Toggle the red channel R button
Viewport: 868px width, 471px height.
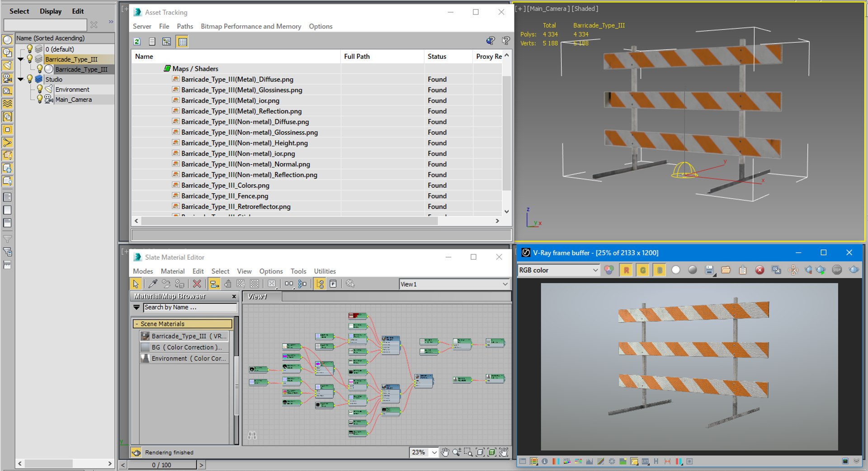[626, 270]
